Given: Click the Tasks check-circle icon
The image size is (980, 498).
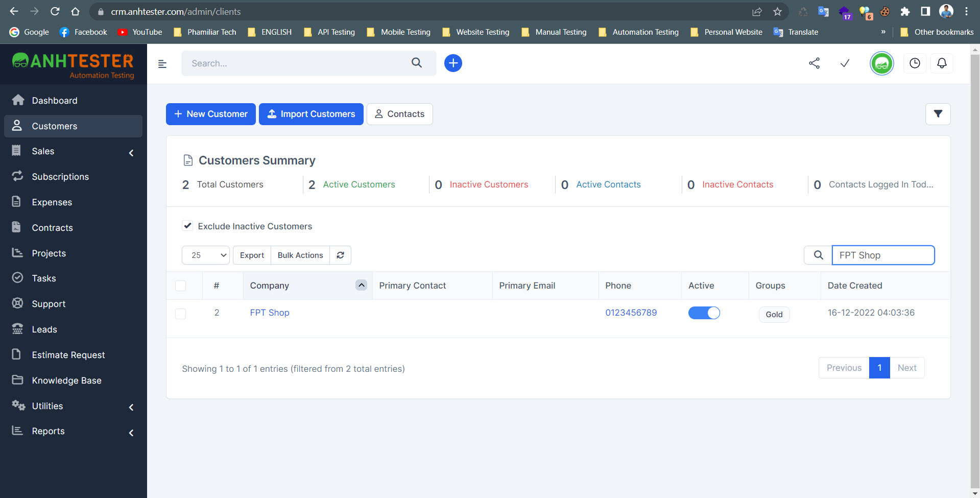Looking at the screenshot, I should tap(17, 278).
